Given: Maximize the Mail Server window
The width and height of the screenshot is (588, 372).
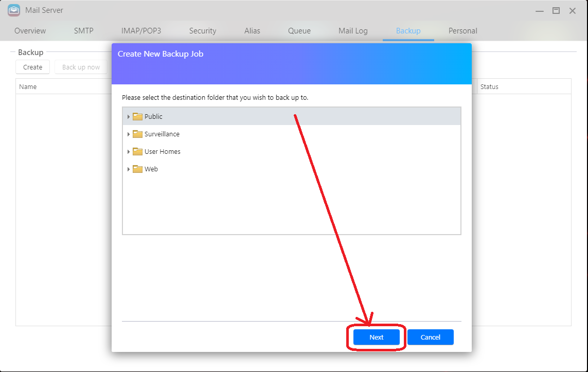Looking at the screenshot, I should [x=556, y=10].
